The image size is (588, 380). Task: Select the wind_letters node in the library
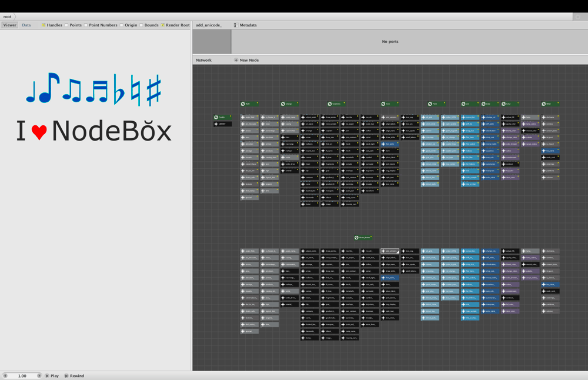pos(410,137)
